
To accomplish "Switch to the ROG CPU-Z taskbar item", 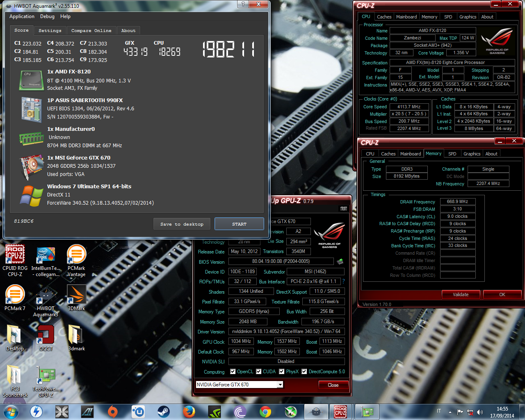I will pos(340,411).
